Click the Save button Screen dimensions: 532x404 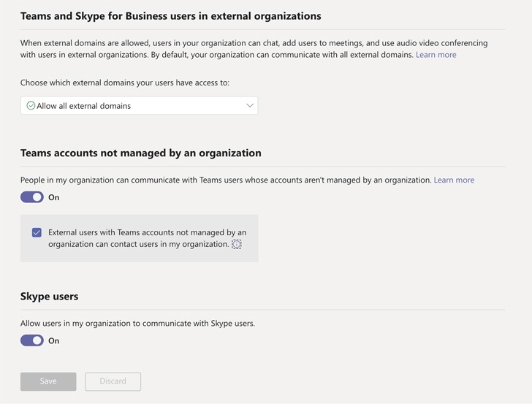pyautogui.click(x=48, y=381)
